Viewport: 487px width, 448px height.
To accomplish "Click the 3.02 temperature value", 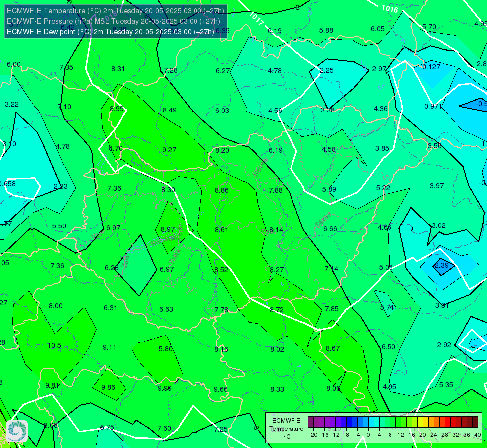I will pyautogui.click(x=439, y=225).
